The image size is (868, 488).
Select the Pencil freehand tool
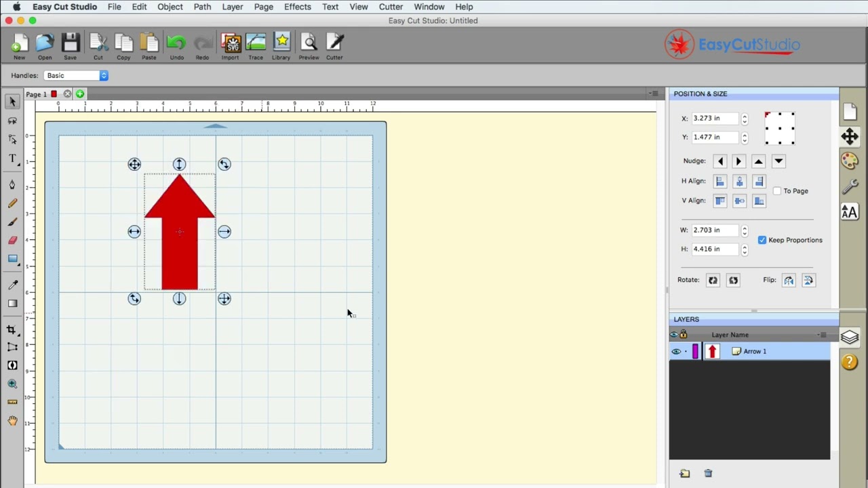pos(12,203)
